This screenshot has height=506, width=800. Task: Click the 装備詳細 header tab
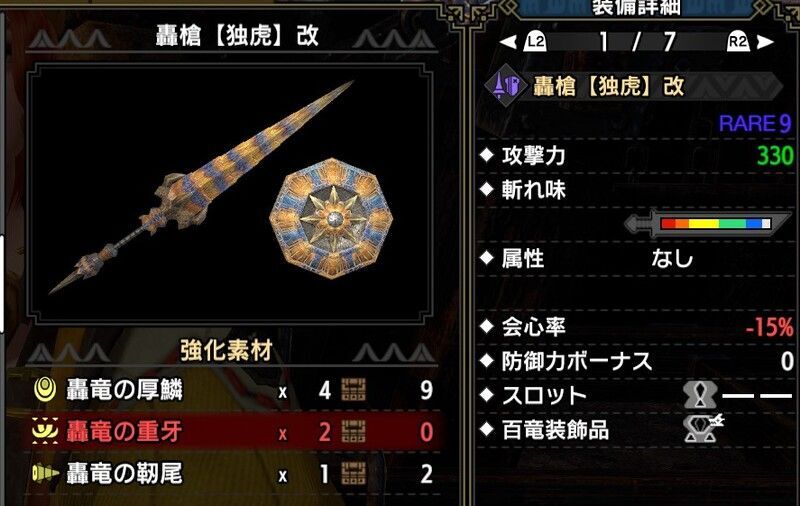[636, 9]
